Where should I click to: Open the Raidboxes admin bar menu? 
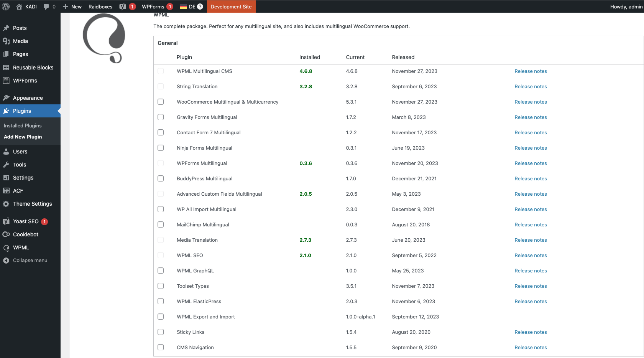tap(100, 7)
